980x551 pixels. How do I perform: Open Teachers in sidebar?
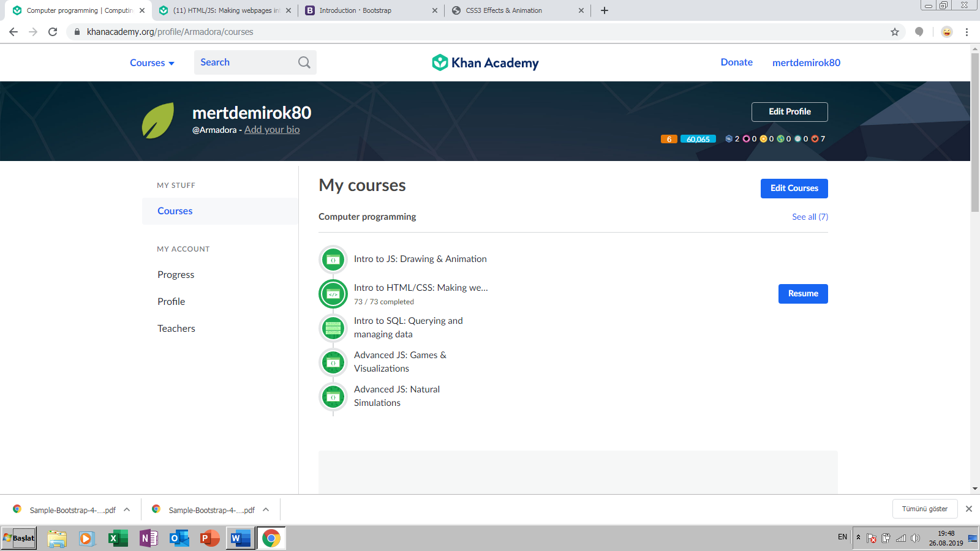pyautogui.click(x=176, y=329)
